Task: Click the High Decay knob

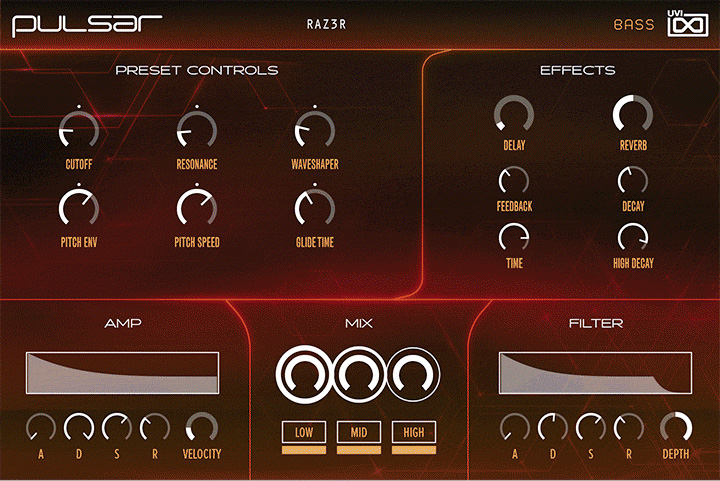Action: pyautogui.click(x=633, y=238)
